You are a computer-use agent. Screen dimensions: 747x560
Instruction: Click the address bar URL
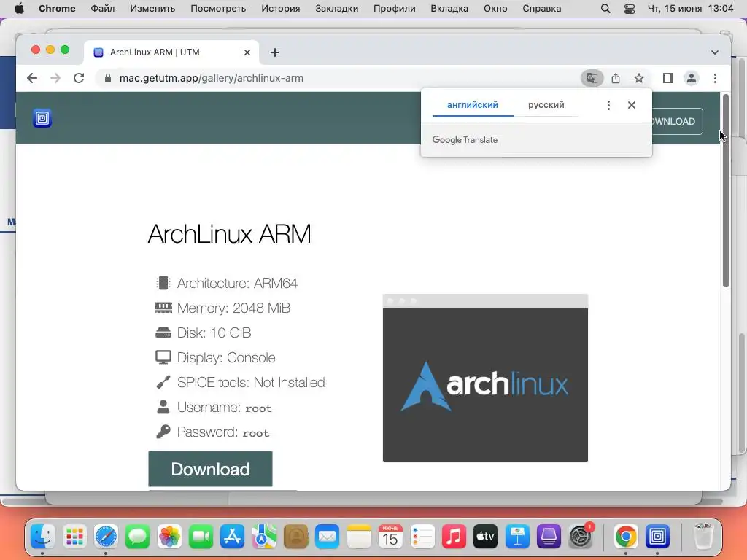click(x=211, y=78)
